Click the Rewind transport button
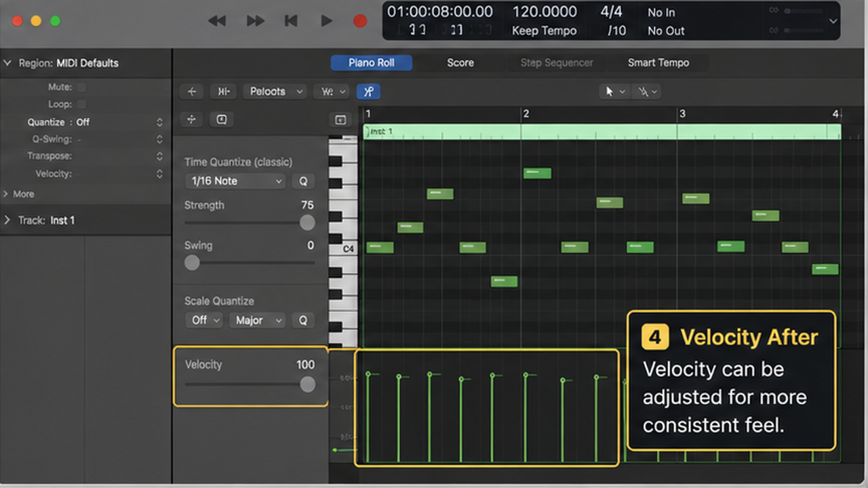The image size is (868, 488). pos(217,21)
